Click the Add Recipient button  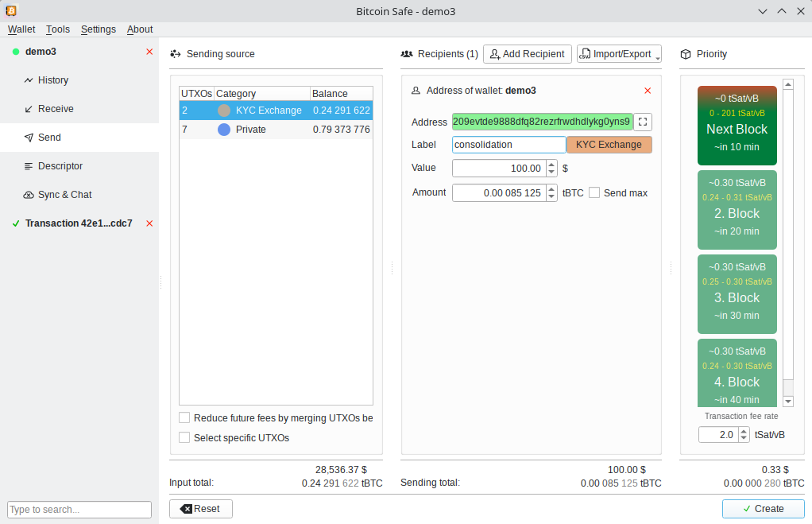527,54
